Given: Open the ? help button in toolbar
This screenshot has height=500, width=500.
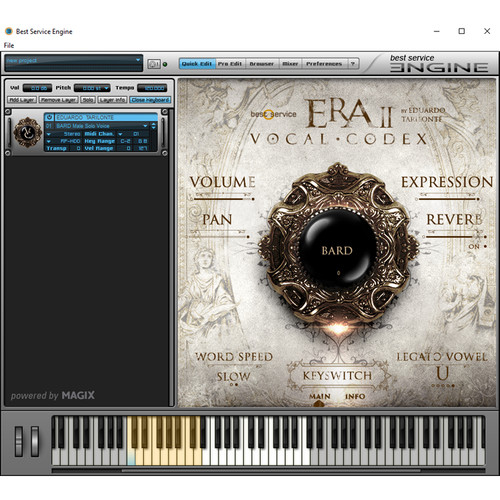Looking at the screenshot, I should (353, 63).
